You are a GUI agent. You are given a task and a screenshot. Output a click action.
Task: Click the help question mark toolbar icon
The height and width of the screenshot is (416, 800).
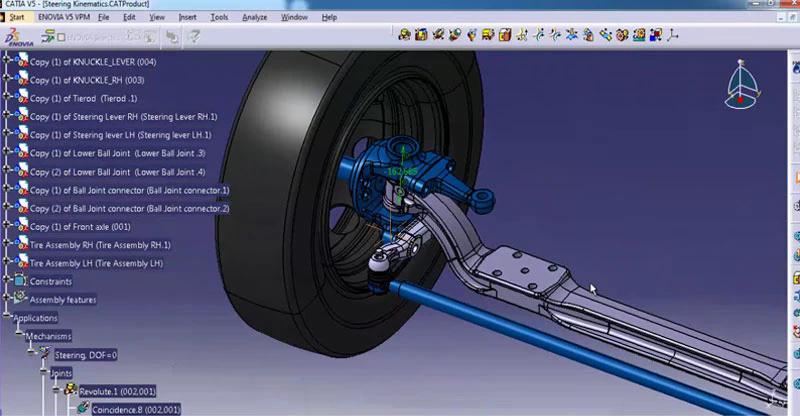[194, 37]
